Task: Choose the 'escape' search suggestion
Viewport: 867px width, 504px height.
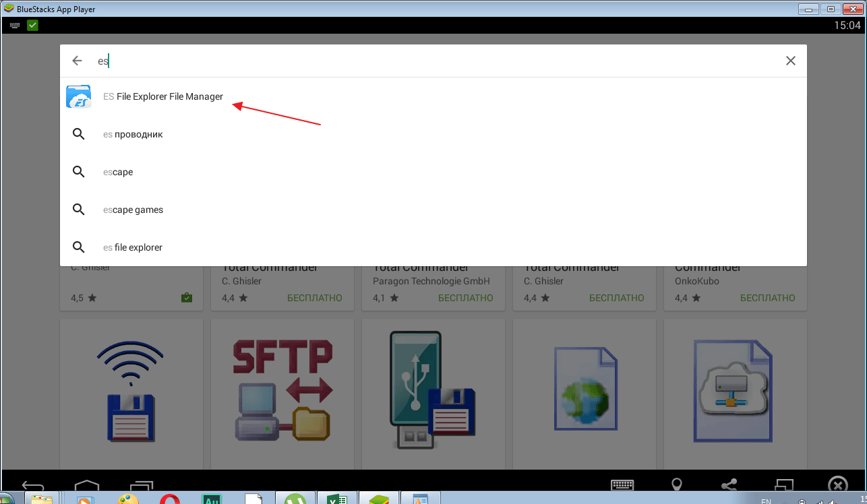Action: [x=118, y=172]
